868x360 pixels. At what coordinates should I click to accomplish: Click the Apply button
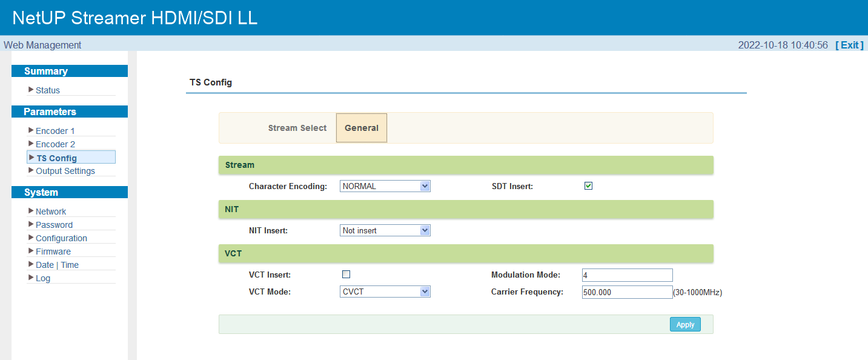click(x=685, y=324)
